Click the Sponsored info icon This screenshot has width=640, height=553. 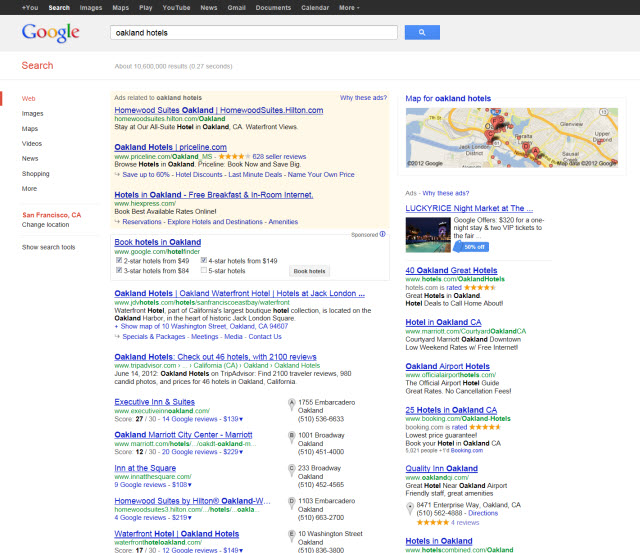[382, 234]
